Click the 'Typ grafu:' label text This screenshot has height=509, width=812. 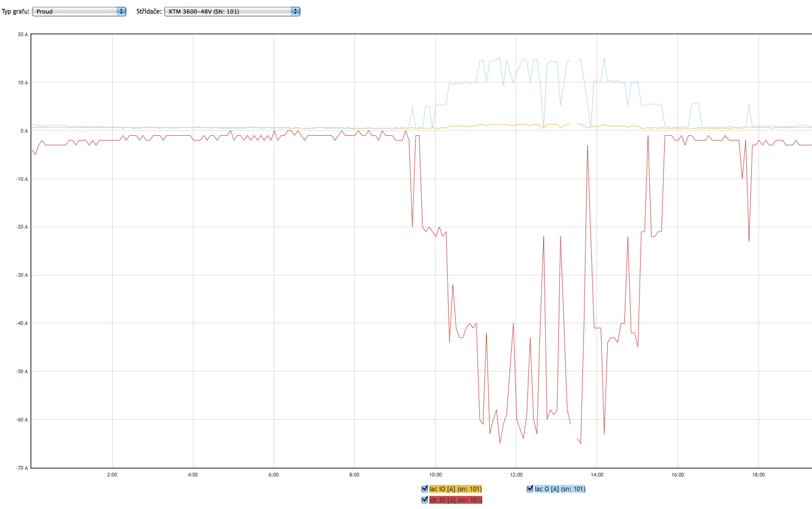coord(16,12)
